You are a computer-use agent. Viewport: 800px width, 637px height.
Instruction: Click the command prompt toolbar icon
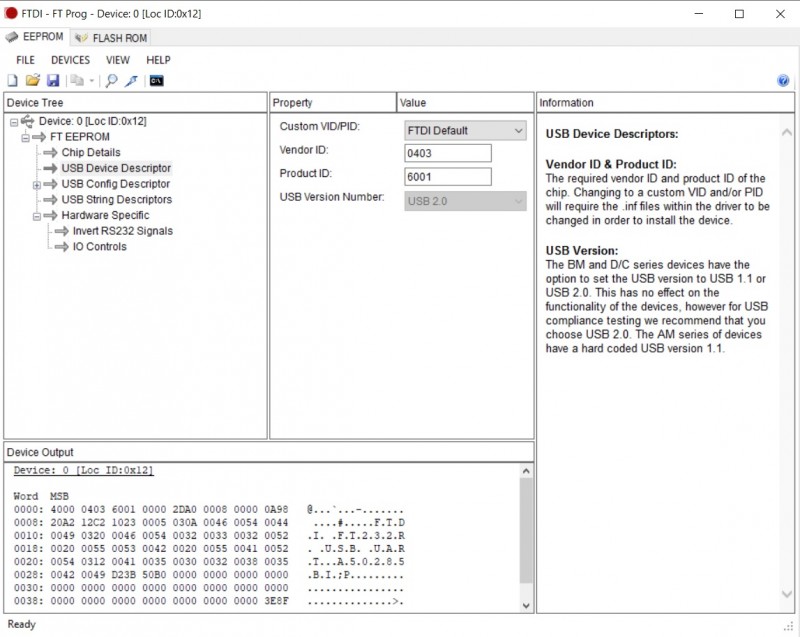157,81
